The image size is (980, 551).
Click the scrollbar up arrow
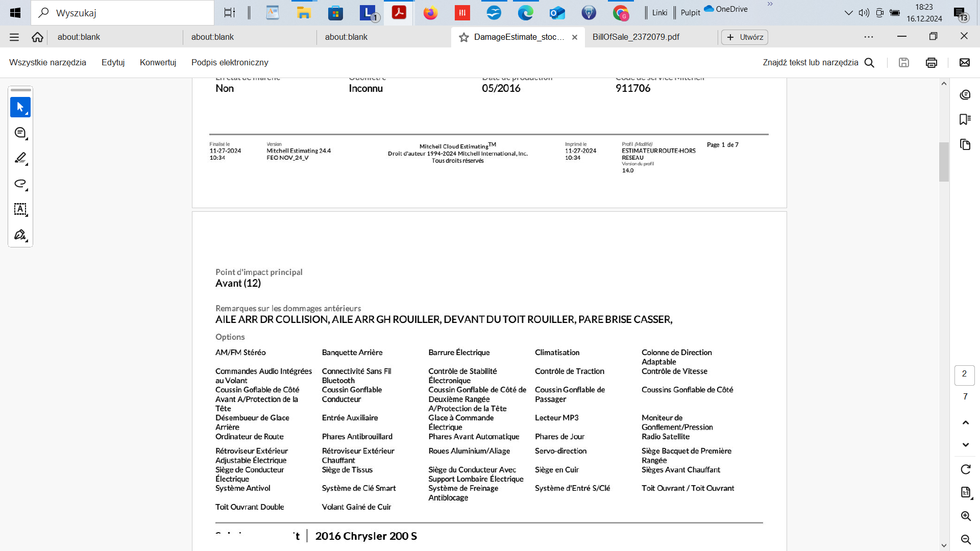click(x=944, y=84)
